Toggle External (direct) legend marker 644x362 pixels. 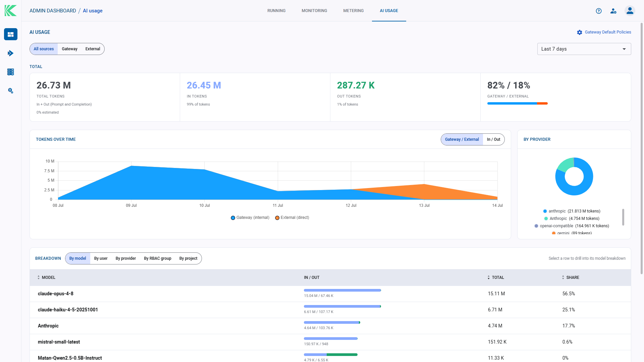(277, 218)
